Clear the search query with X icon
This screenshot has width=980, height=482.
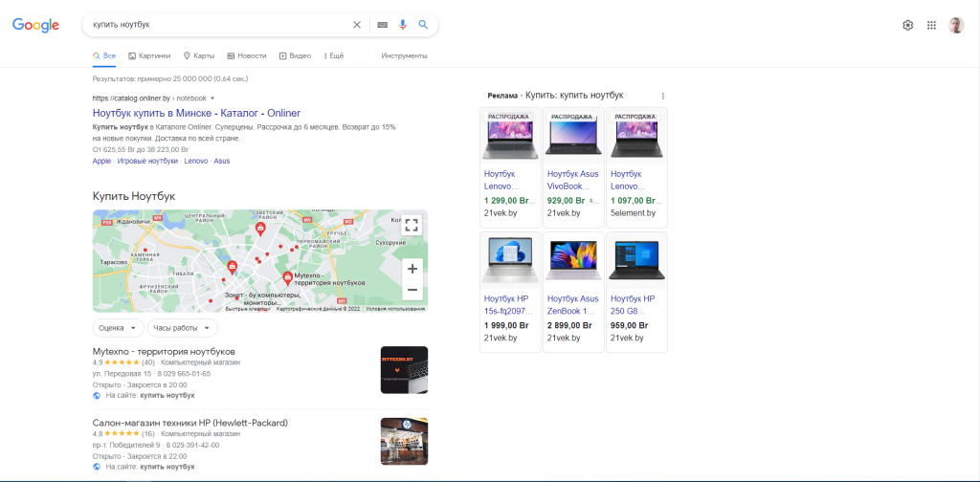(x=357, y=25)
